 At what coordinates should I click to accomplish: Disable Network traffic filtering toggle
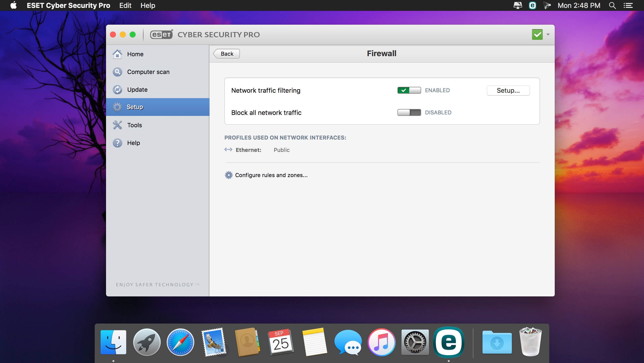point(409,90)
